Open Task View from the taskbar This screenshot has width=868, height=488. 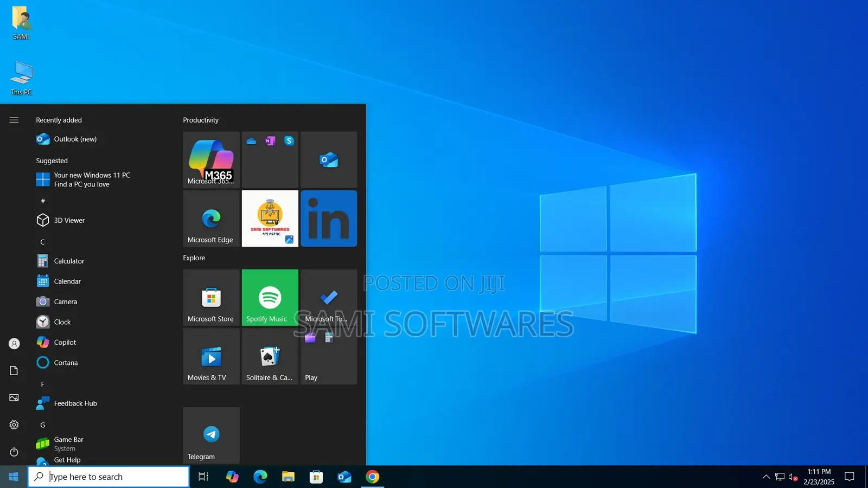(x=203, y=476)
